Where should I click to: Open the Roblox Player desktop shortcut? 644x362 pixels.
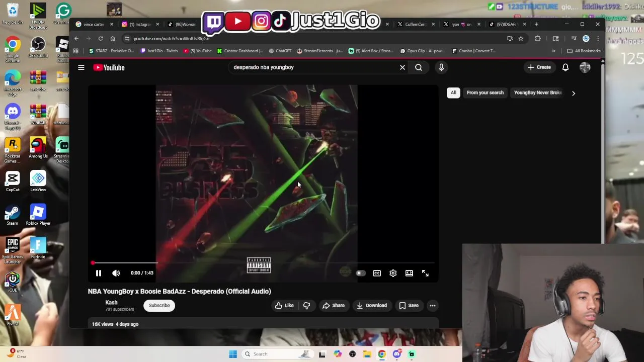(38, 215)
